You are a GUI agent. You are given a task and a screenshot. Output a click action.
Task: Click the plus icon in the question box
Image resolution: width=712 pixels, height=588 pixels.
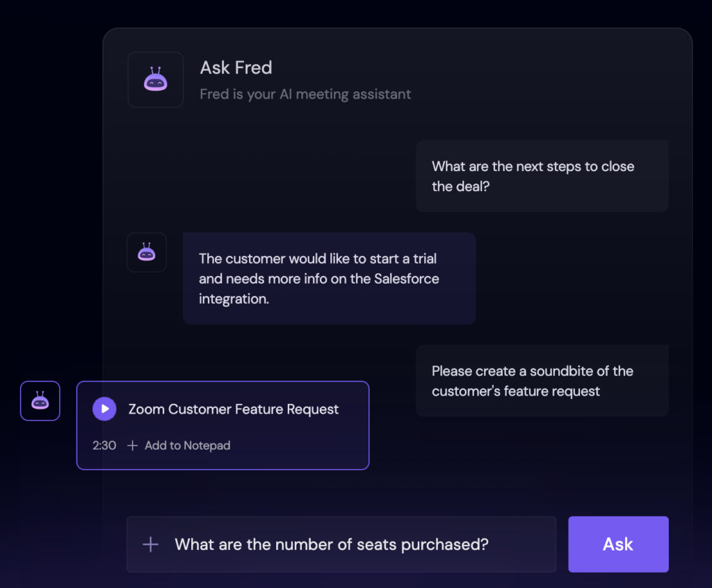pyautogui.click(x=150, y=544)
